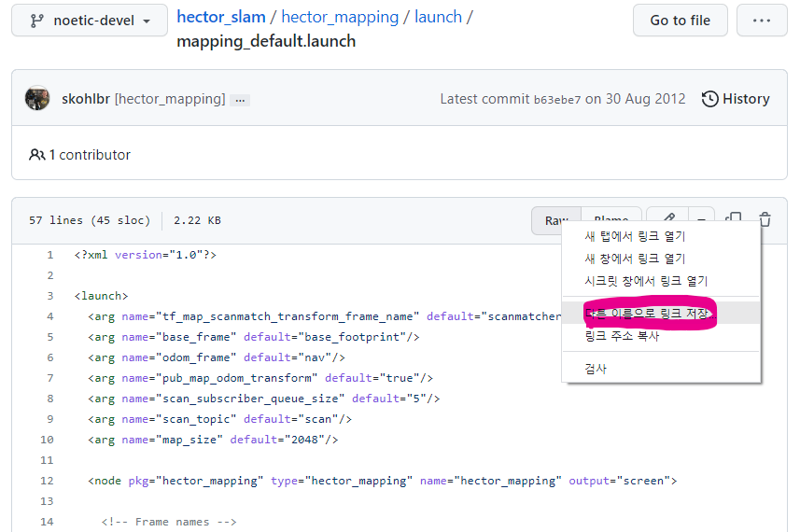800x532 pixels.
Task: Click 'scan_subscriber_queue_size' arg name
Action: 250,399
